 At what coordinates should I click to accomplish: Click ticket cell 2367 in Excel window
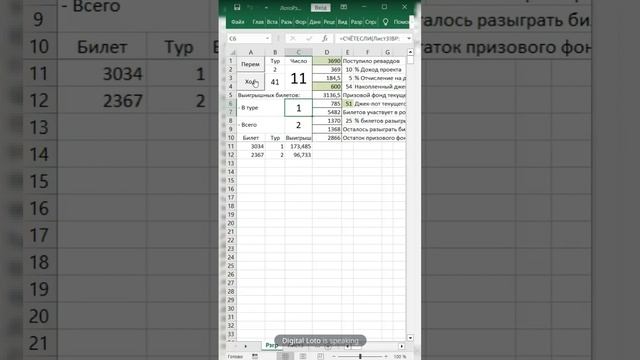251,155
